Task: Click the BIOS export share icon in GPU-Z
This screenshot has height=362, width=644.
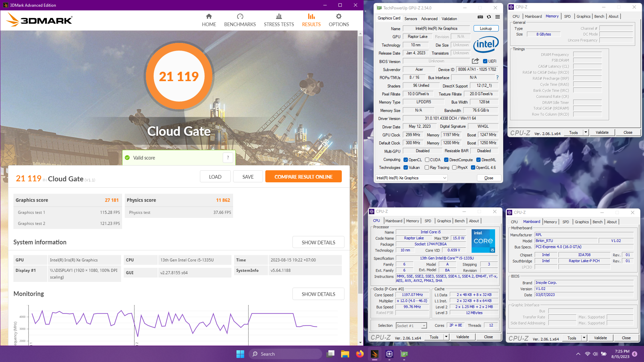Action: coord(475,61)
